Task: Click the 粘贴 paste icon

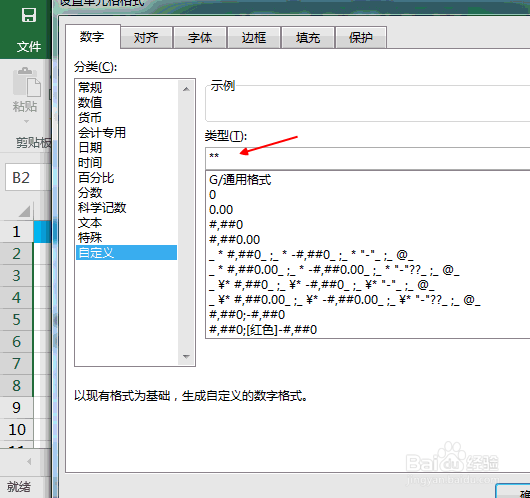Action: click(x=26, y=81)
